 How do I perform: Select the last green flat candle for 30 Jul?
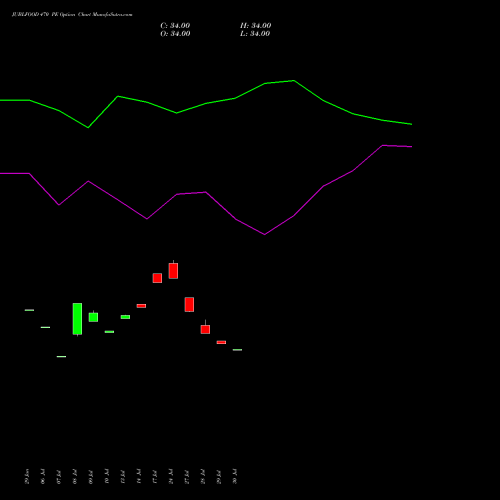coord(237,350)
